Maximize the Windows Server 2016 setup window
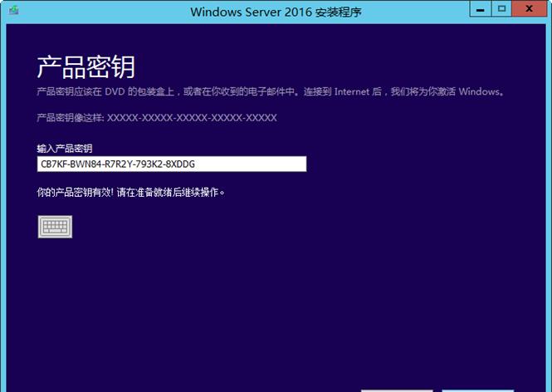This screenshot has width=552, height=392. point(501,9)
